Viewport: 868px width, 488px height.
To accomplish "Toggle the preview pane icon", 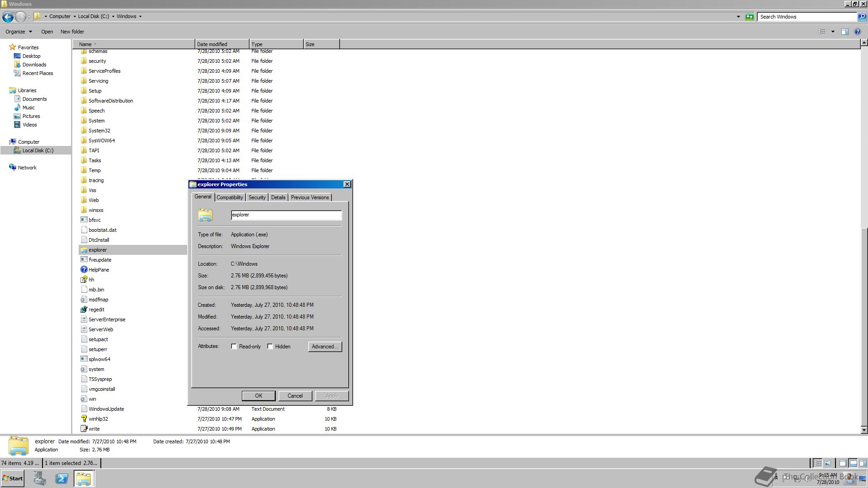I will tap(844, 32).
